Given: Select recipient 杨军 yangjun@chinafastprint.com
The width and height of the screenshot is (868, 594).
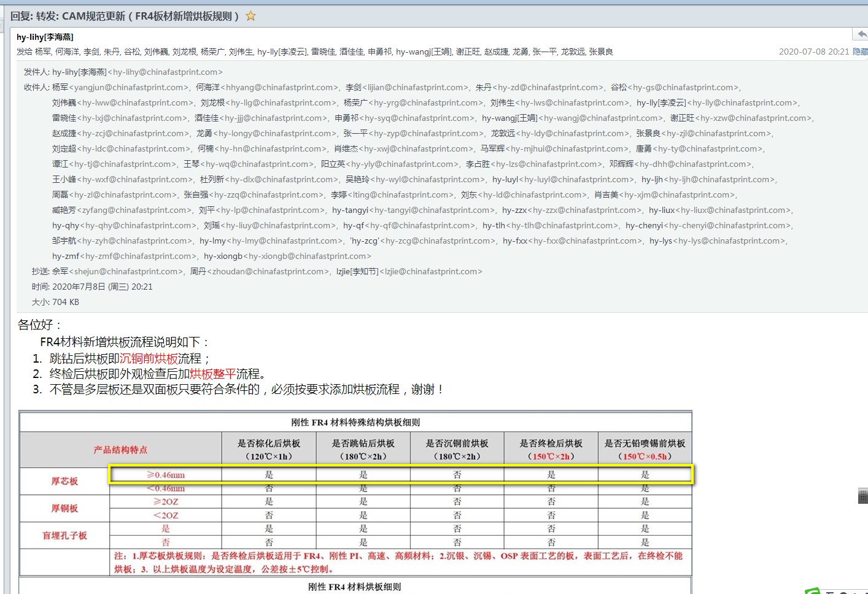Looking at the screenshot, I should pos(120,88).
